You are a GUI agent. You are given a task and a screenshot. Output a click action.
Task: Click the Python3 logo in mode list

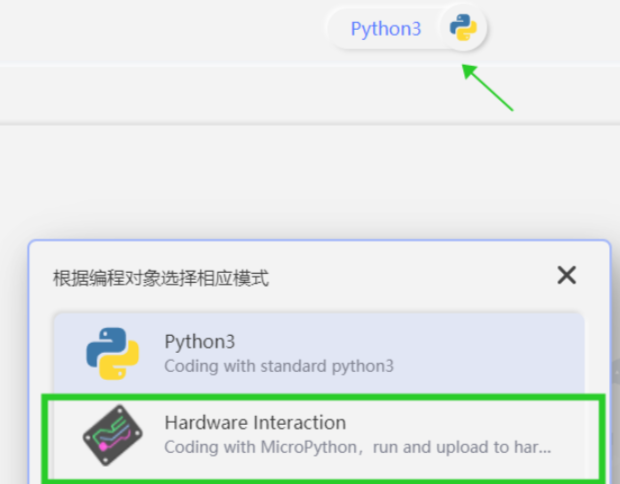tap(113, 354)
